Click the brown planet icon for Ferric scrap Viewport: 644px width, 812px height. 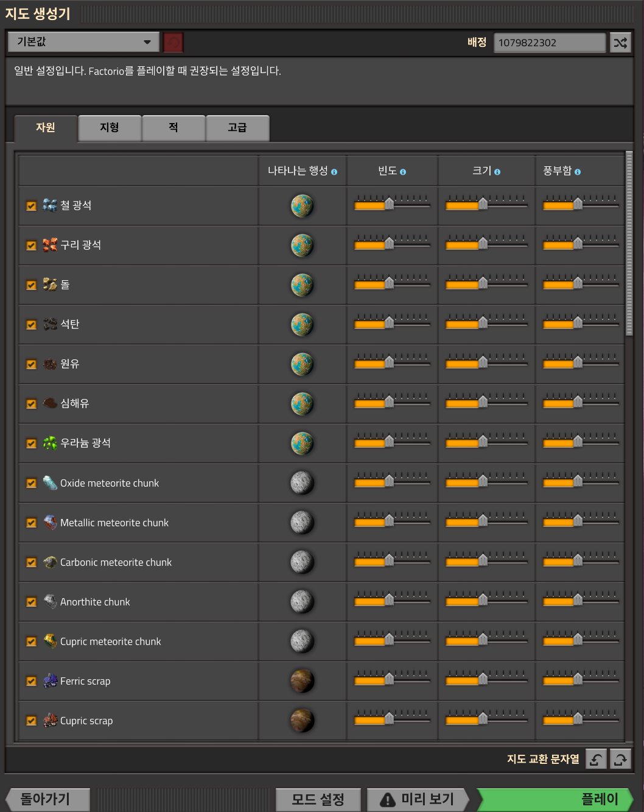[302, 681]
